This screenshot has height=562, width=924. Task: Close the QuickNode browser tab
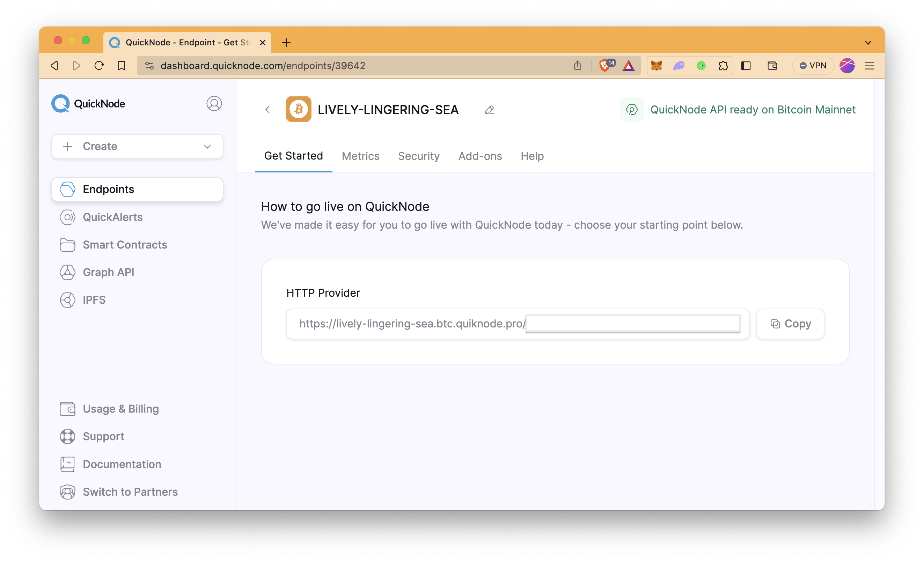[x=263, y=42]
